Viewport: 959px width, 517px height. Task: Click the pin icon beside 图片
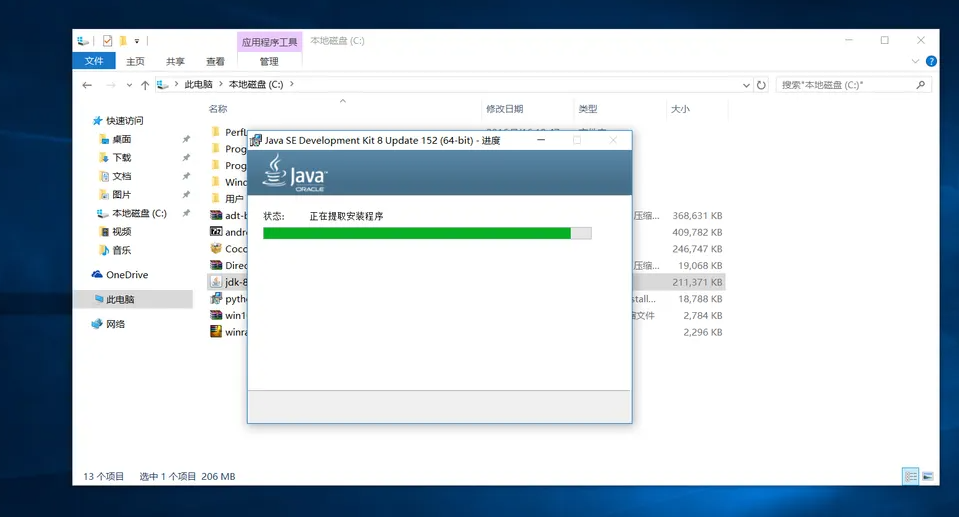point(186,195)
